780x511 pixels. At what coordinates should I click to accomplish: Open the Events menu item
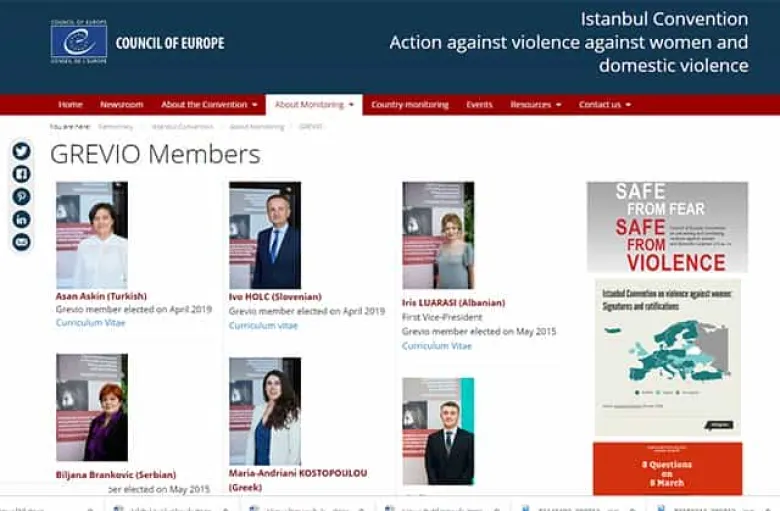(479, 105)
